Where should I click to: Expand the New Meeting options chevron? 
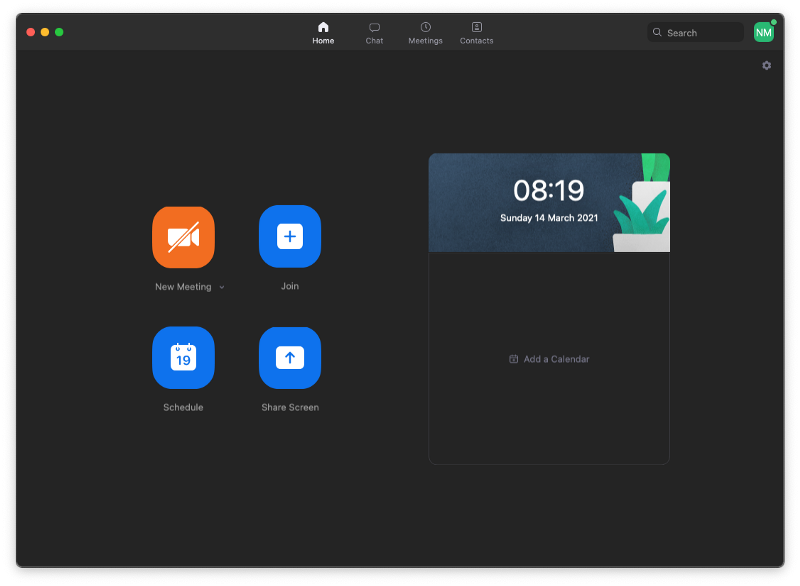222,287
